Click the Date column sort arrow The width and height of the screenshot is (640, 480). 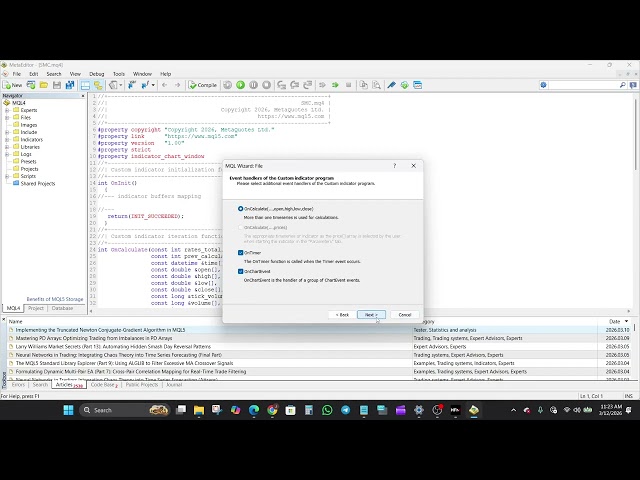tap(627, 322)
